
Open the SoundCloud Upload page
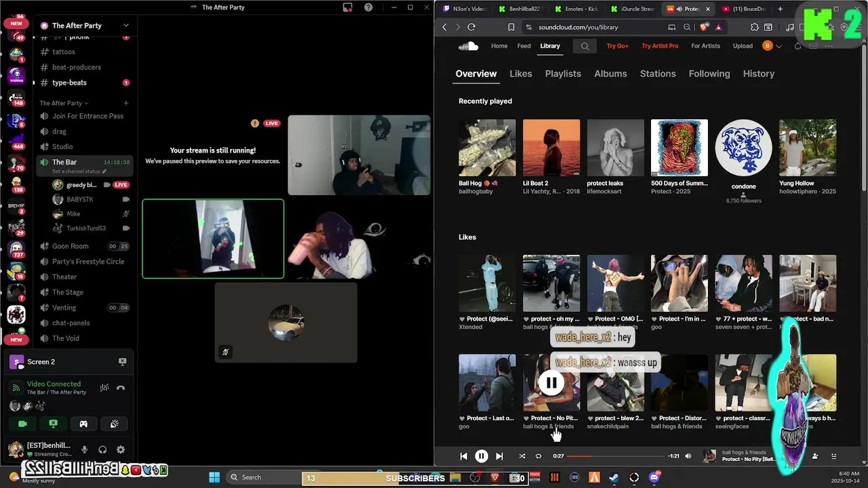(743, 46)
